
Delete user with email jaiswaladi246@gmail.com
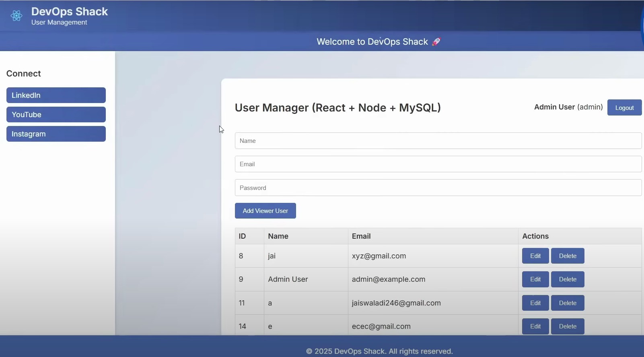coord(567,303)
